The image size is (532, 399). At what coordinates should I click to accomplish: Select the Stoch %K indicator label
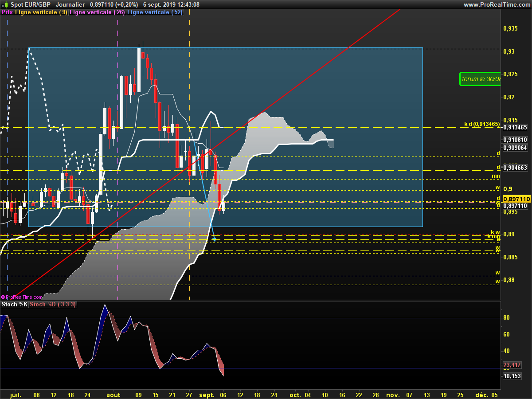point(15,305)
